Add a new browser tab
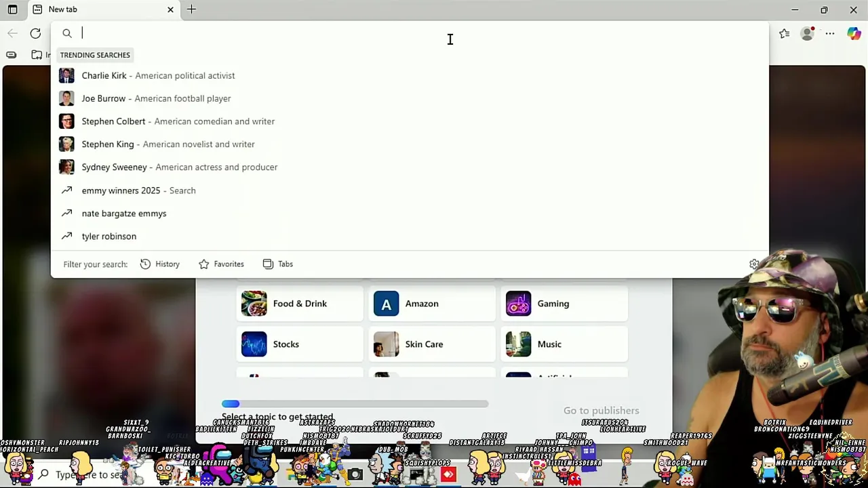Screen dimensions: 868x488 tap(191, 9)
